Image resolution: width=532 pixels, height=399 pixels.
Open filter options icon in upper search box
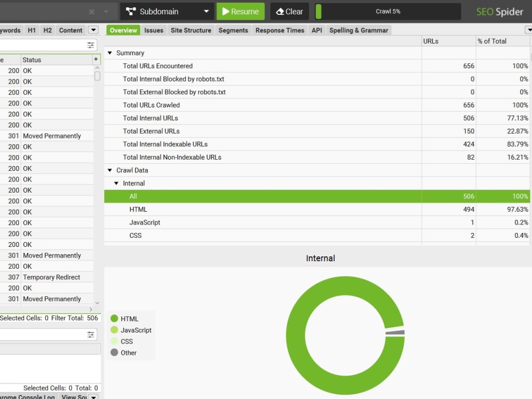[90, 45]
